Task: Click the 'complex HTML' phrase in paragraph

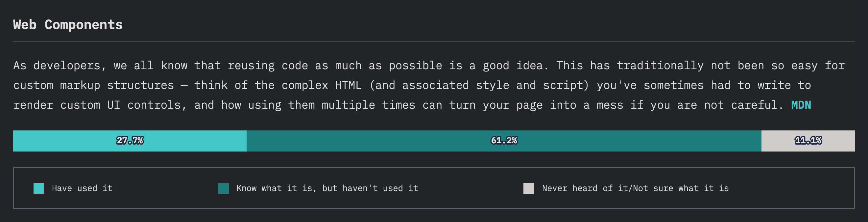Action: pos(322,85)
